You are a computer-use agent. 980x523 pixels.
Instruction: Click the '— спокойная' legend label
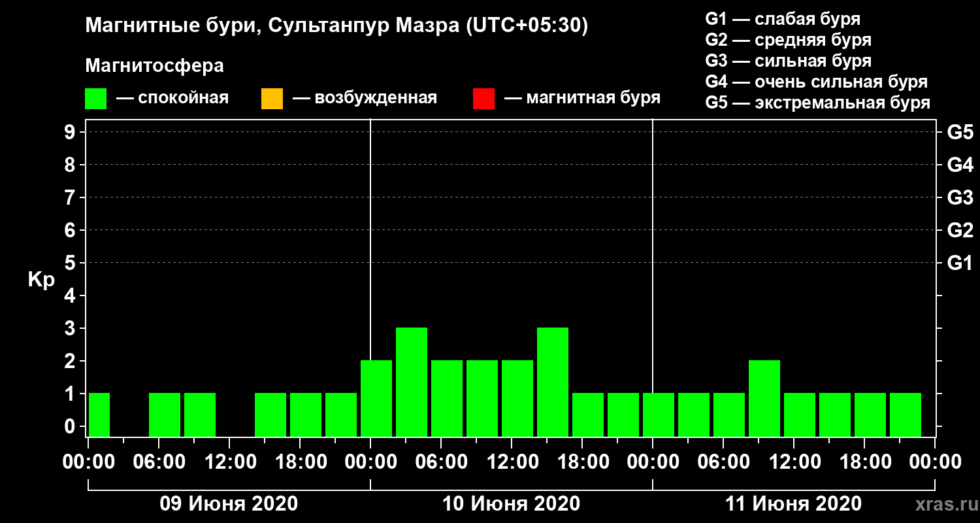pyautogui.click(x=172, y=98)
